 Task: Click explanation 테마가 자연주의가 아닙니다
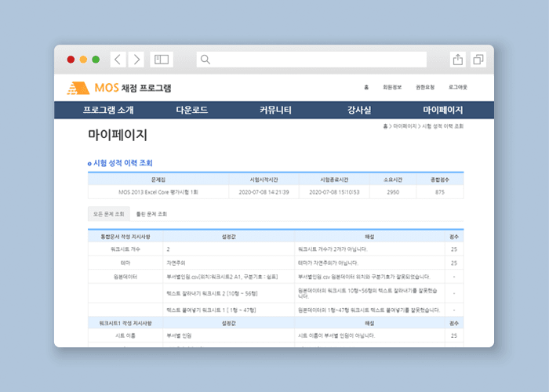pos(328,263)
